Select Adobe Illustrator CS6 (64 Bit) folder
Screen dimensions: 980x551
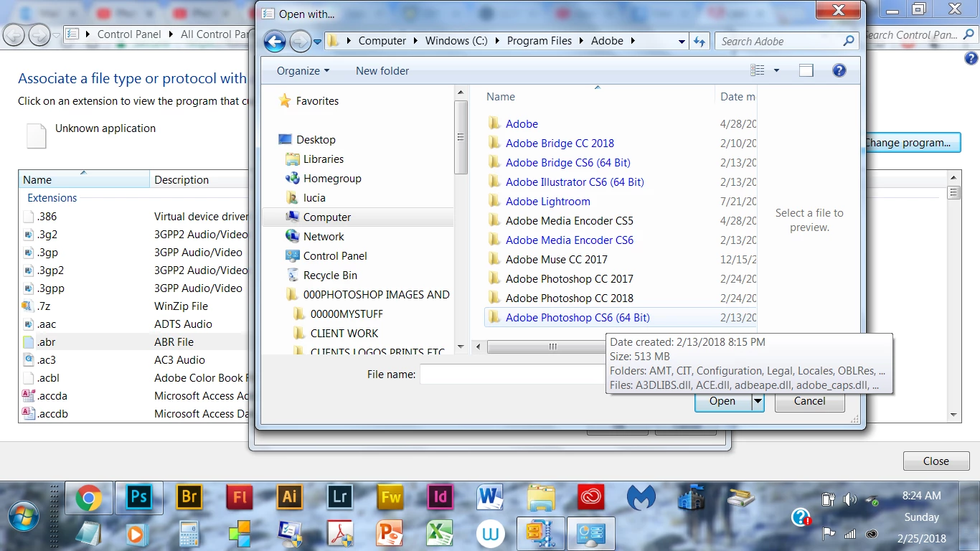tap(575, 182)
